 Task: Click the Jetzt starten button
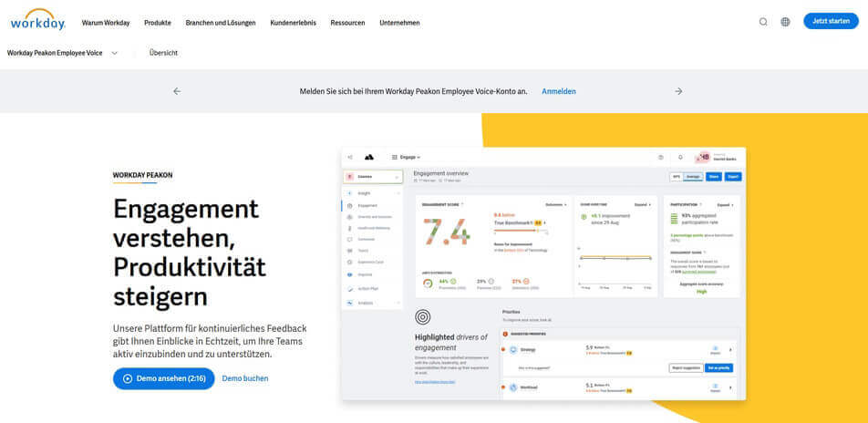click(x=831, y=21)
